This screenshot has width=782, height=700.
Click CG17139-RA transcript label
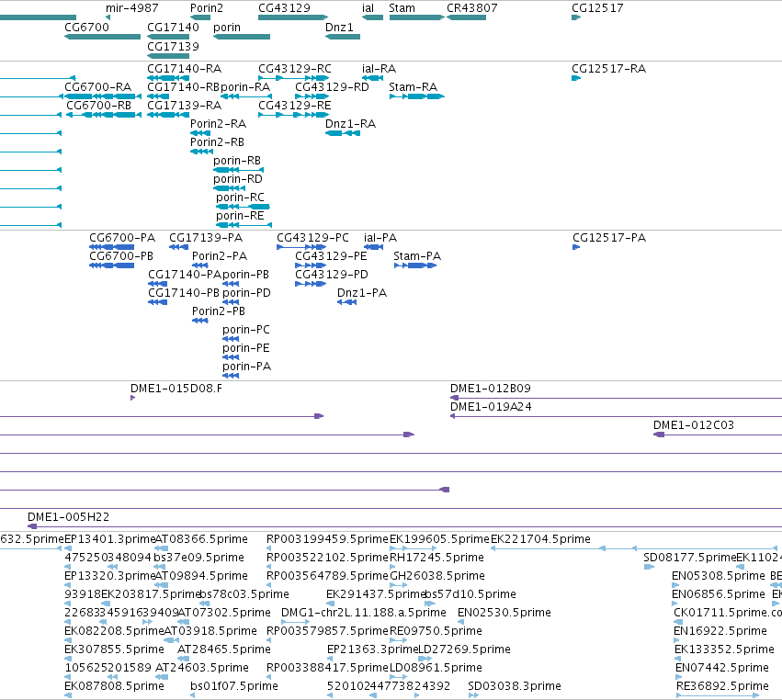pos(184,106)
